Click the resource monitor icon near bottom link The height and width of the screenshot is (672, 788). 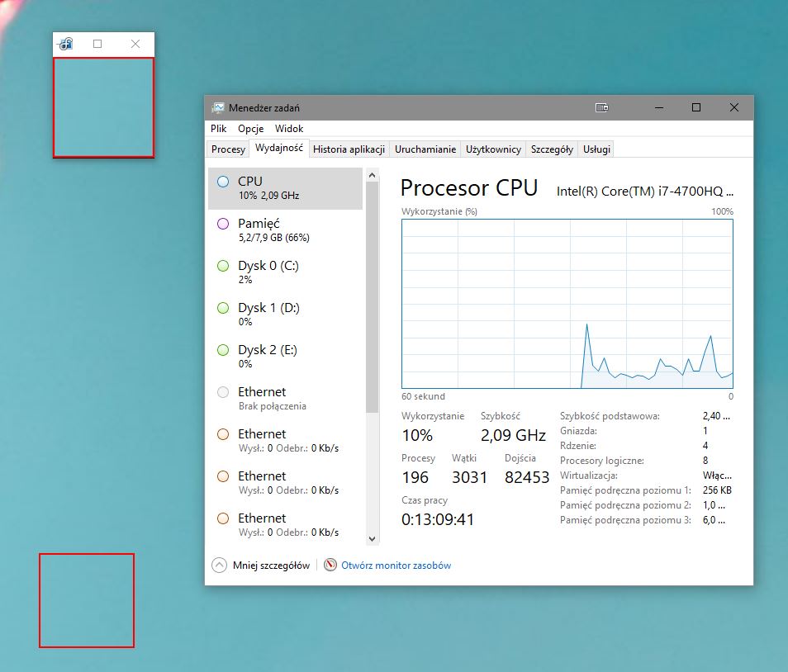click(331, 566)
